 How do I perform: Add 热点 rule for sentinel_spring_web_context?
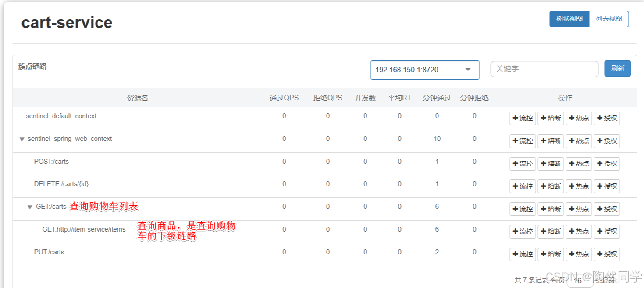(579, 141)
